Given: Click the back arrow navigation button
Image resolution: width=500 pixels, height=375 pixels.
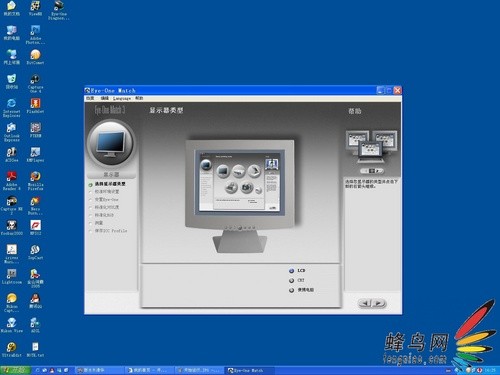Looking at the screenshot, I should click(x=365, y=303).
